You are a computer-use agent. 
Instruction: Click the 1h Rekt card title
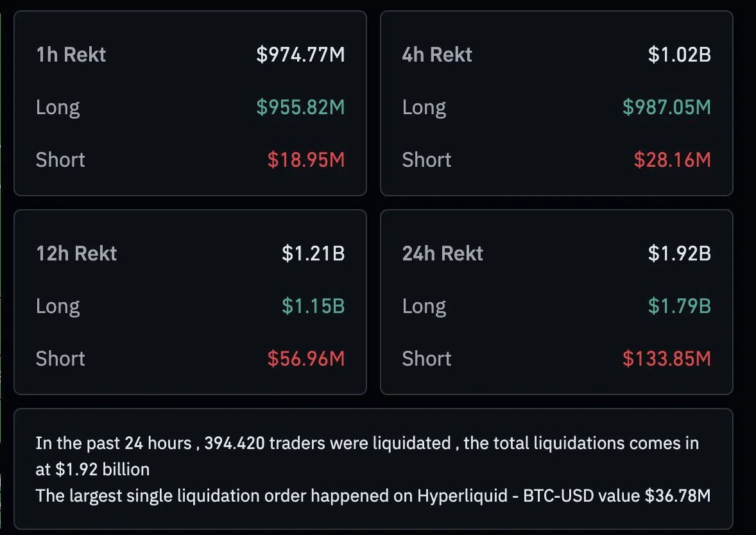click(x=71, y=55)
